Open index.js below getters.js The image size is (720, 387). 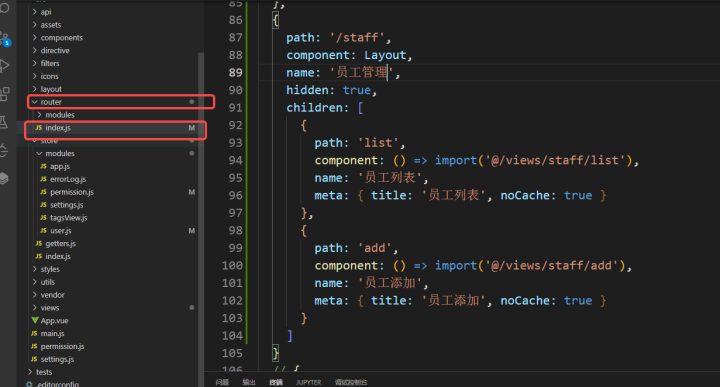(x=58, y=256)
